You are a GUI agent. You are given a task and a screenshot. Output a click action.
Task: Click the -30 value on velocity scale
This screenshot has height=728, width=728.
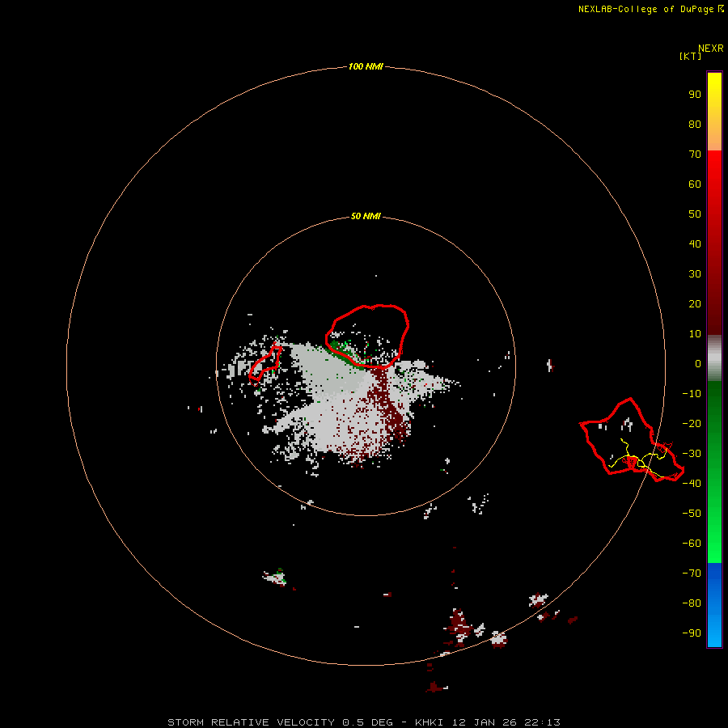pos(692,454)
